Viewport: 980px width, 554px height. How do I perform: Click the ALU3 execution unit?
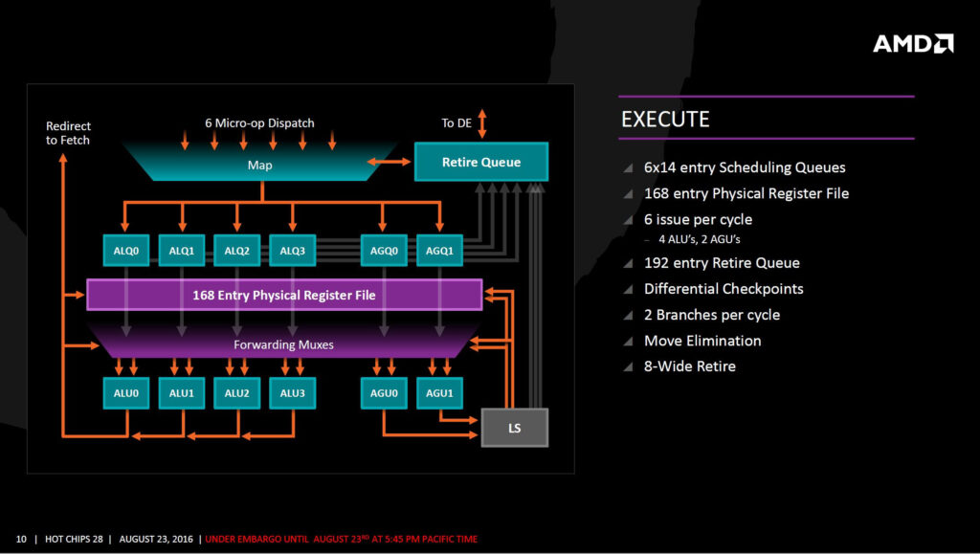(293, 393)
